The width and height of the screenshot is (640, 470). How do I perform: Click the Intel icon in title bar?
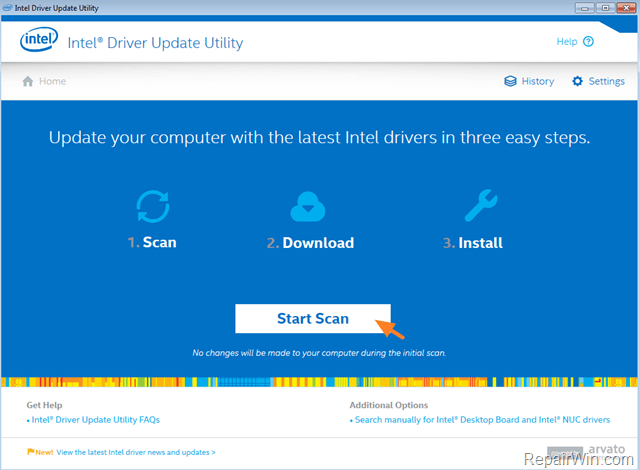click(x=7, y=8)
